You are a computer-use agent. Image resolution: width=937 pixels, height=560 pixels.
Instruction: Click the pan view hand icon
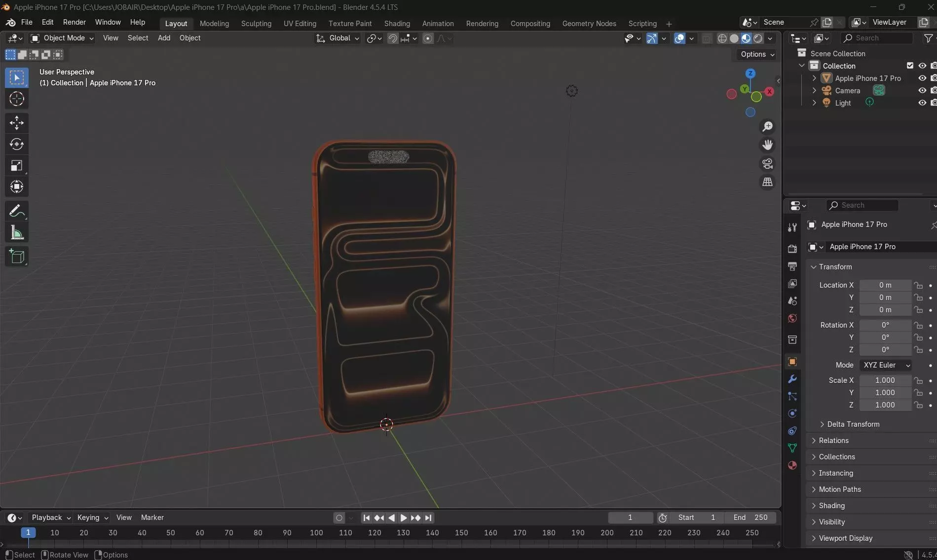coord(767,145)
